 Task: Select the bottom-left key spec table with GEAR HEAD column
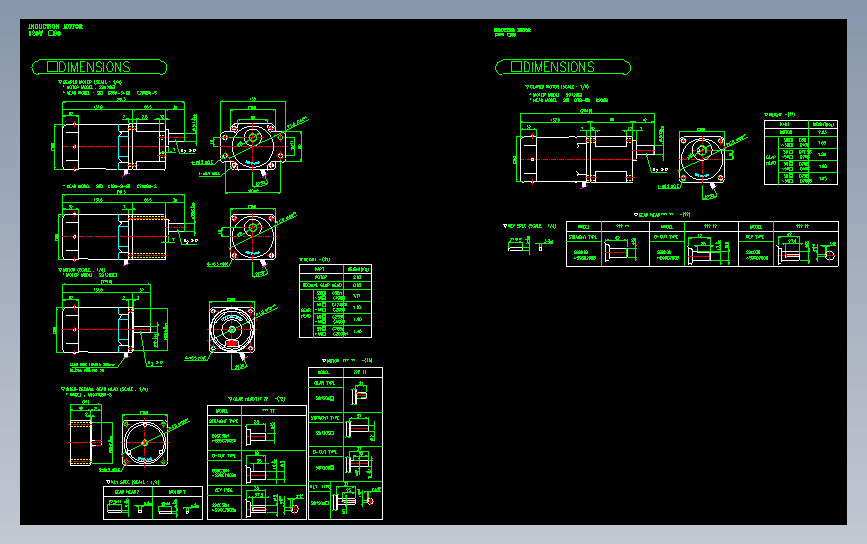point(153,503)
